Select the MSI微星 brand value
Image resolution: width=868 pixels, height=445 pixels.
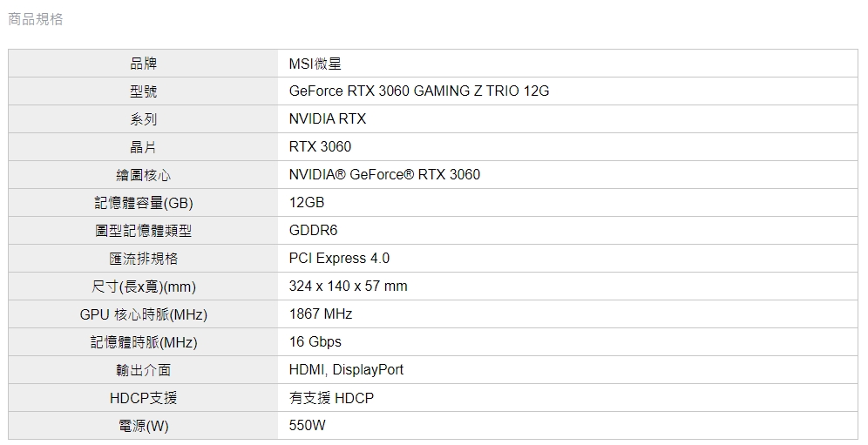pos(315,64)
